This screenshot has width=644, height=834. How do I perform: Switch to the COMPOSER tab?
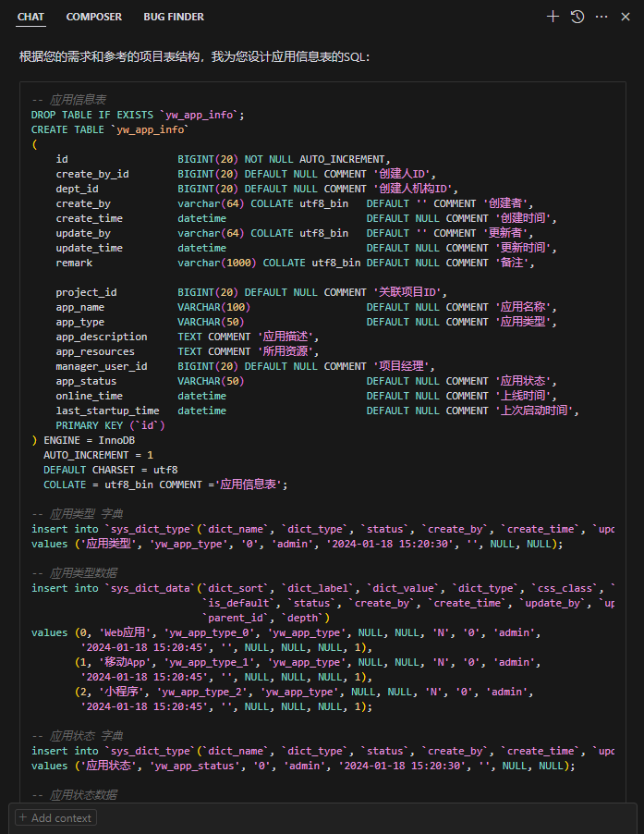93,17
